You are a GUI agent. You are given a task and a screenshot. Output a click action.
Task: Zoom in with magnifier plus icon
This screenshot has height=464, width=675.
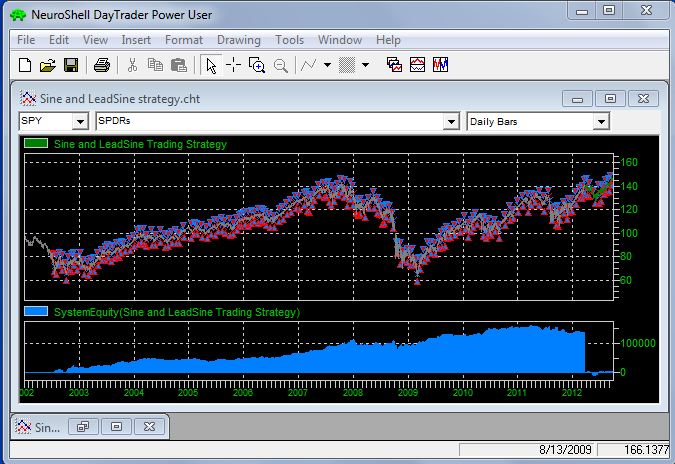257,65
